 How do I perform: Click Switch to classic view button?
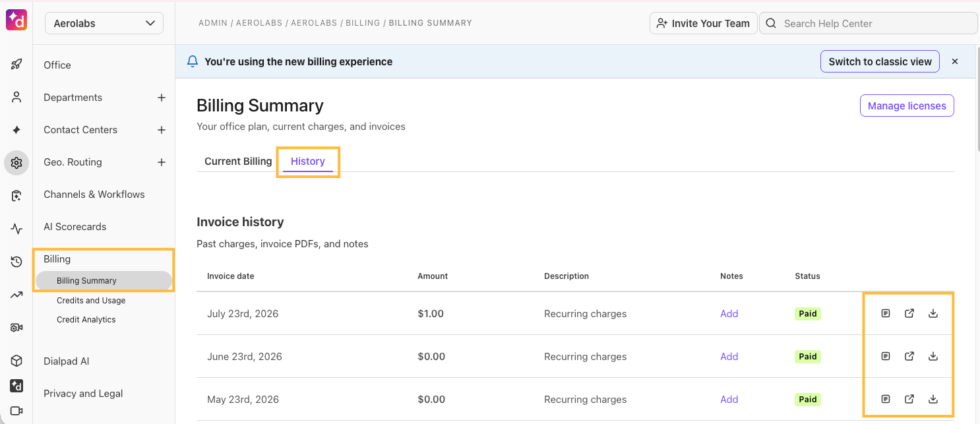(880, 61)
